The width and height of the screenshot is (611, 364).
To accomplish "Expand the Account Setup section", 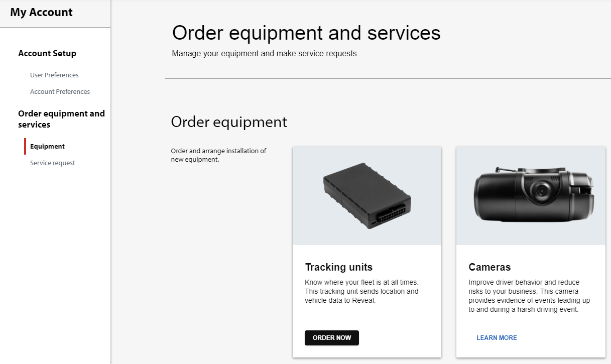I will tap(47, 53).
